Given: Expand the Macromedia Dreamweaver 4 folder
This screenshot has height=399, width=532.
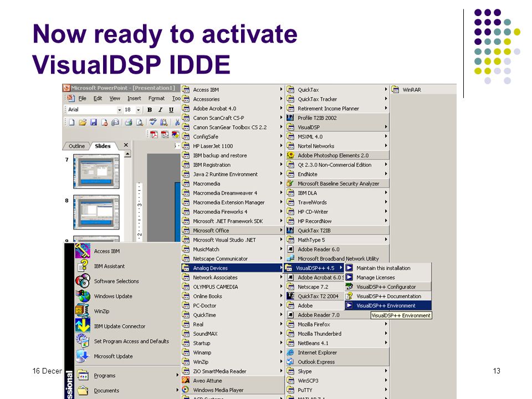Looking at the screenshot, I should (x=232, y=193).
